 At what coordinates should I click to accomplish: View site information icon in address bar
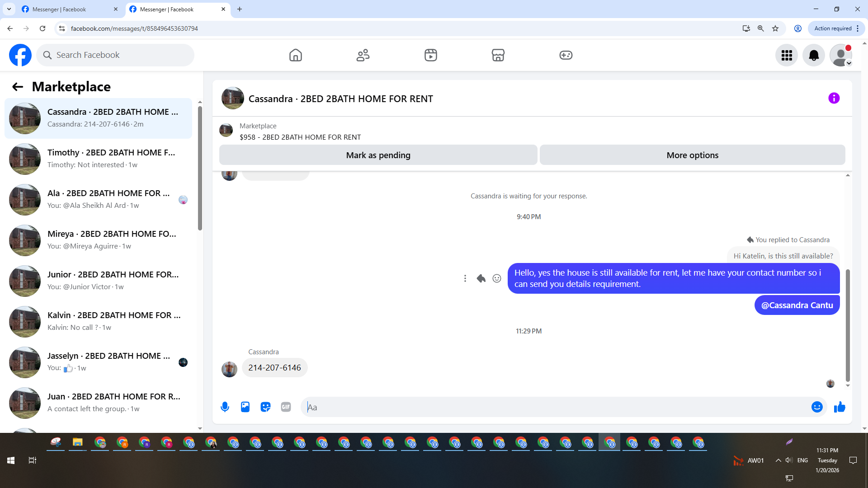[62, 28]
